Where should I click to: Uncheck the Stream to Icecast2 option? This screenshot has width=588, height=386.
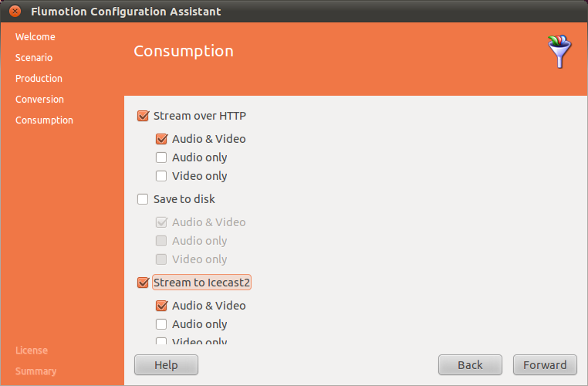(143, 283)
